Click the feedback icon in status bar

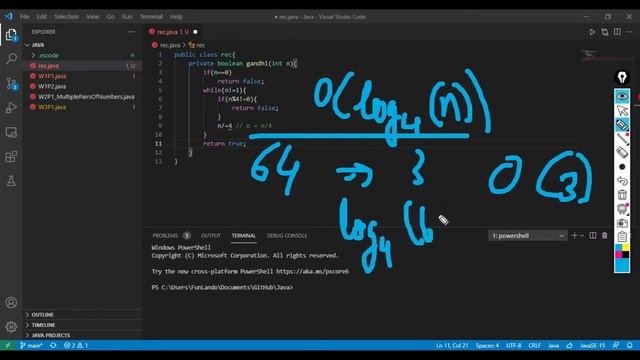coord(616,345)
